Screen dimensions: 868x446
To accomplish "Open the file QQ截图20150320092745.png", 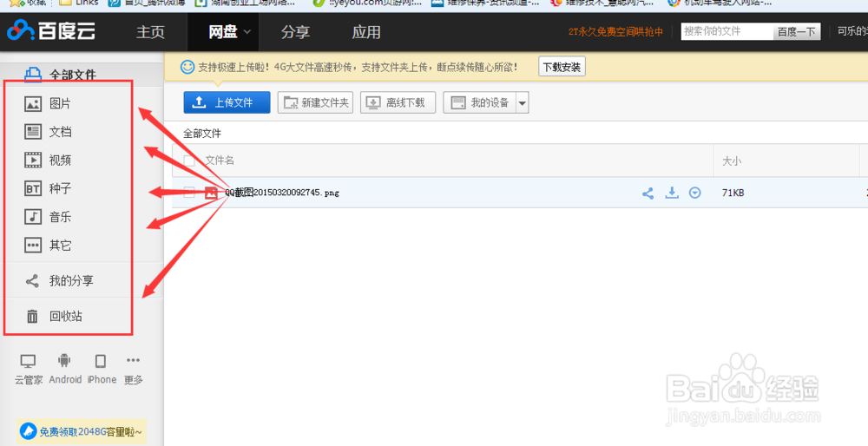I will coord(282,193).
